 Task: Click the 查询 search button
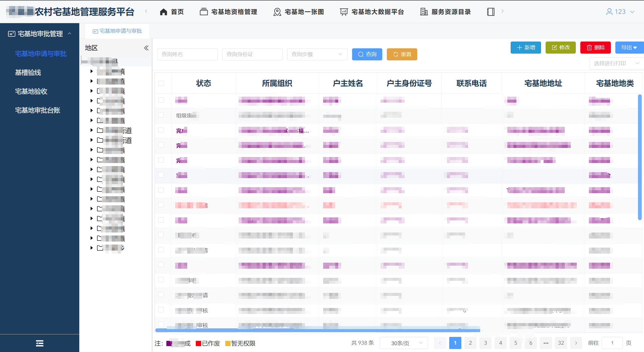click(367, 54)
